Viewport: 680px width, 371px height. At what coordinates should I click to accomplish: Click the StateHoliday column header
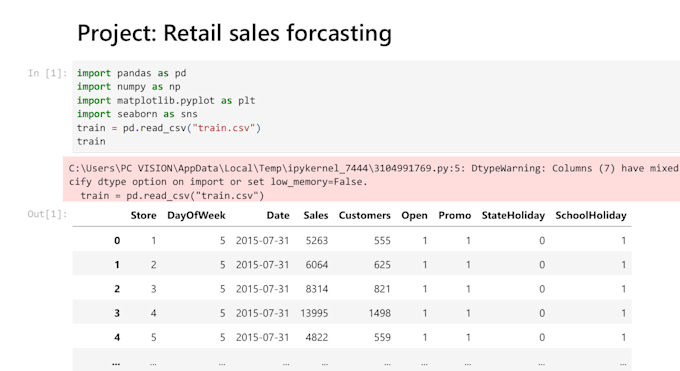click(513, 215)
